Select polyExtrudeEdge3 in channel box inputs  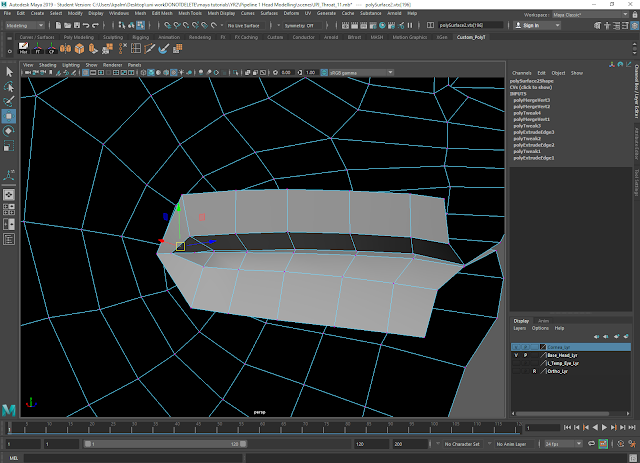coord(532,132)
